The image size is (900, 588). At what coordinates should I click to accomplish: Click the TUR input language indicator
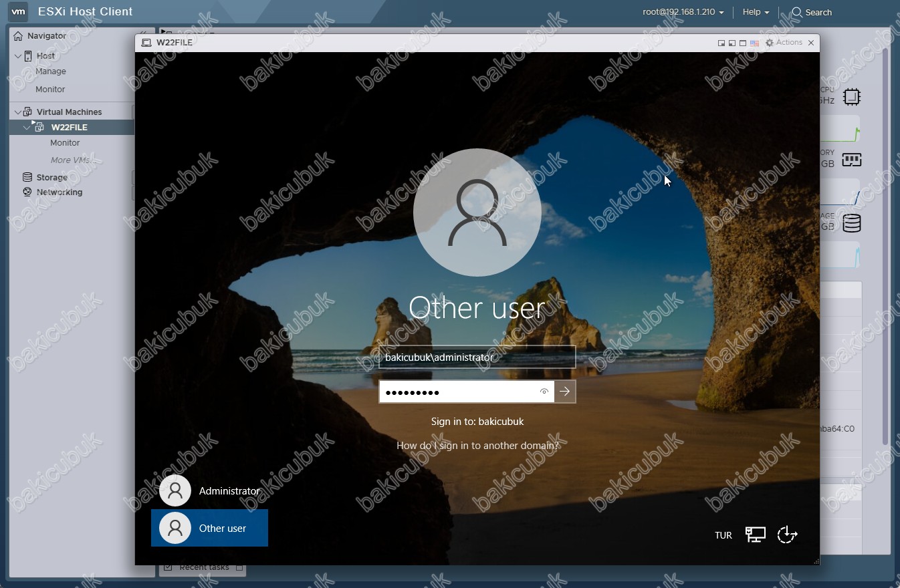coord(723,535)
